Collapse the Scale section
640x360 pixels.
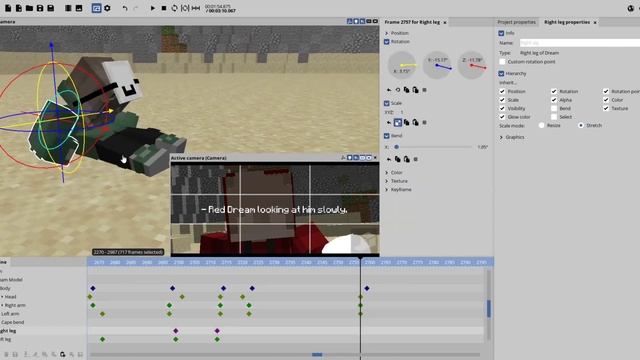tap(387, 103)
